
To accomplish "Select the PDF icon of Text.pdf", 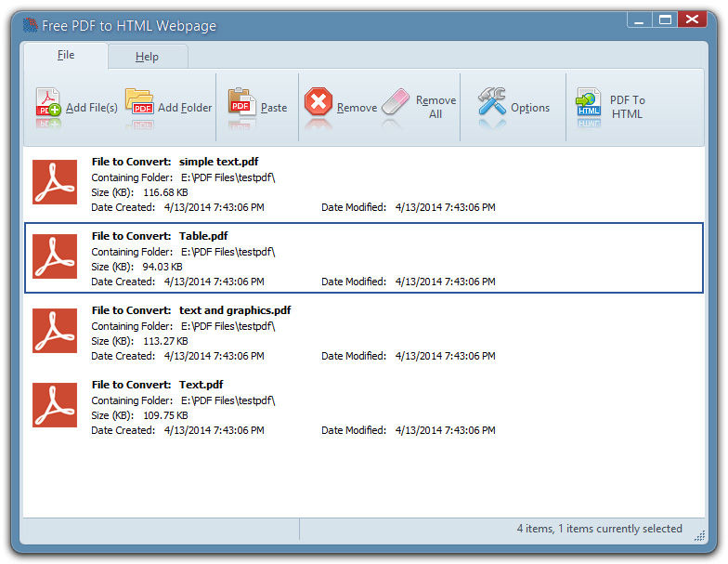I will coord(55,405).
